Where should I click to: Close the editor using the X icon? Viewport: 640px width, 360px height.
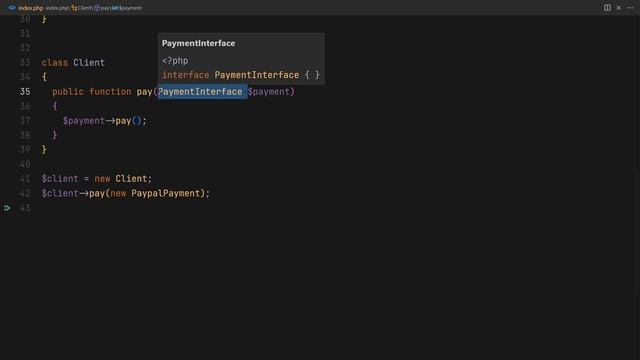pos(619,8)
